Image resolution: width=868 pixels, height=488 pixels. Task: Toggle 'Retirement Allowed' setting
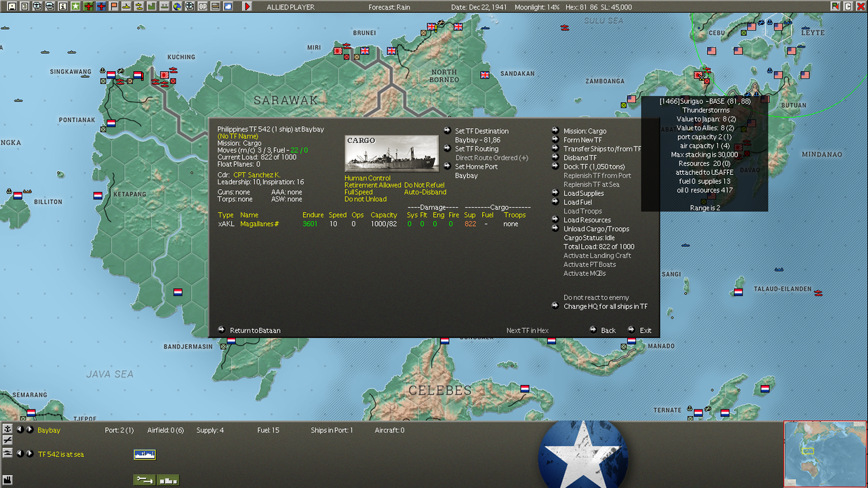pos(373,185)
